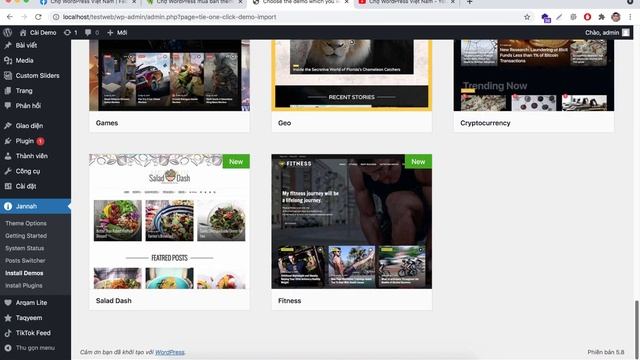Image resolution: width=640 pixels, height=360 pixels.
Task: Open the Chào, admin account menu
Action: (607, 32)
